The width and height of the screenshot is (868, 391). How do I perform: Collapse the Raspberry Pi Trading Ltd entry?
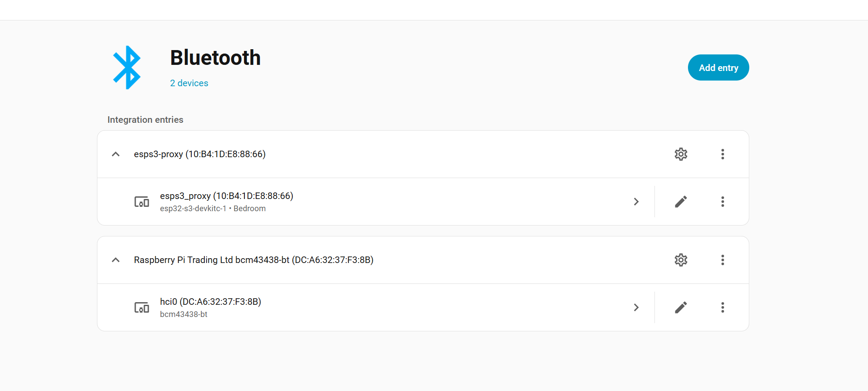tap(116, 260)
